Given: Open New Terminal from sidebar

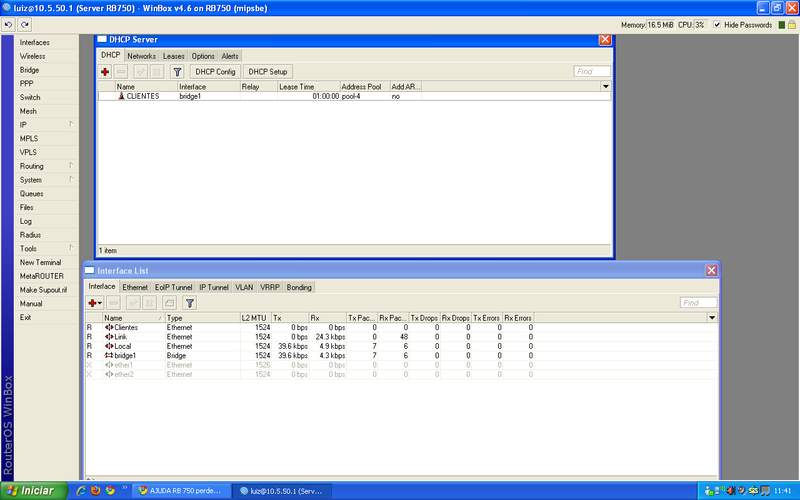Looking at the screenshot, I should 40,262.
